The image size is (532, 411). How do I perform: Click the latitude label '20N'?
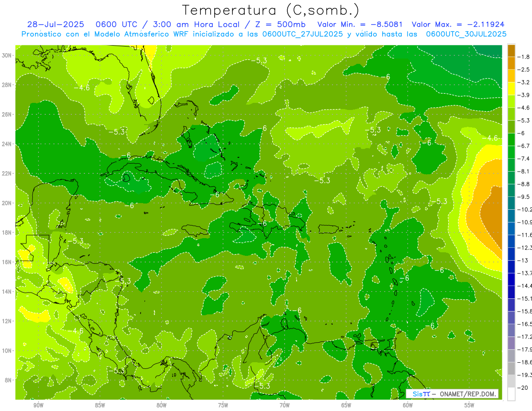coord(7,203)
